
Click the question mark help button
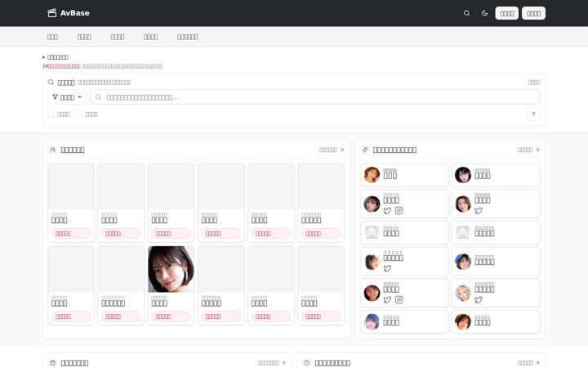point(533,114)
